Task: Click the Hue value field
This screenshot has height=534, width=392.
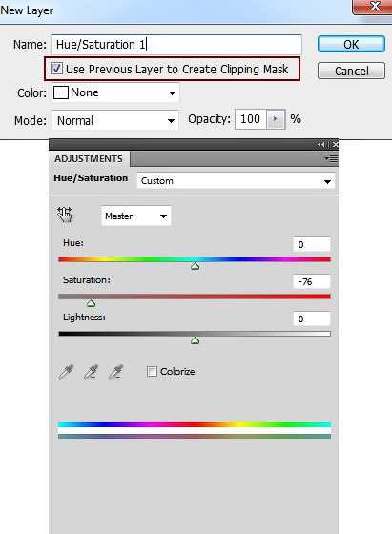Action: pyautogui.click(x=311, y=244)
